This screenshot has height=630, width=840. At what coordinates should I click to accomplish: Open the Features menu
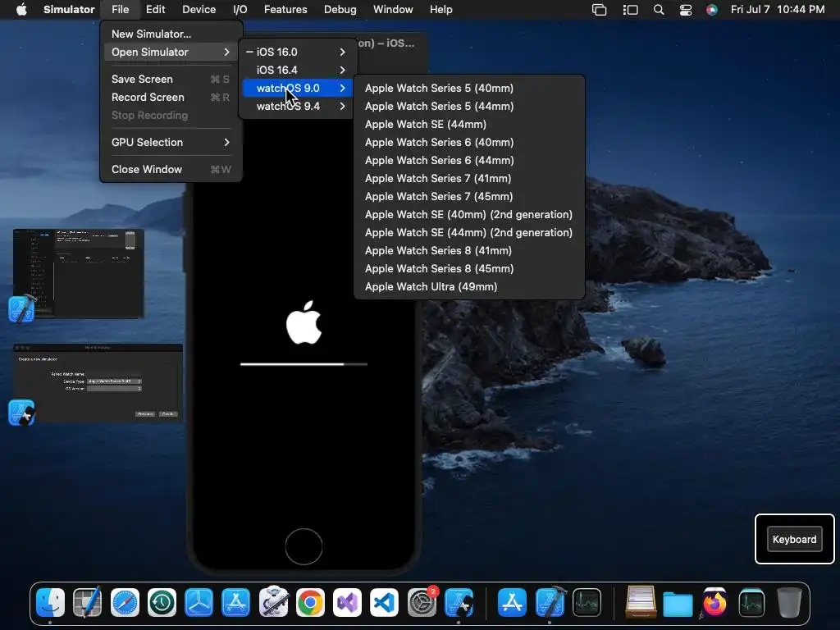(285, 10)
